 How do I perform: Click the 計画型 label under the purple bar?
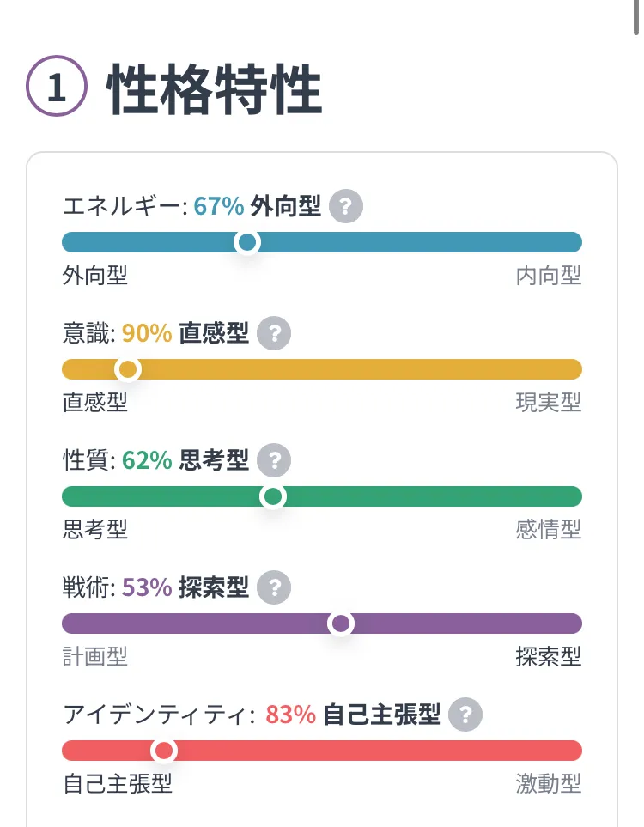pos(95,657)
